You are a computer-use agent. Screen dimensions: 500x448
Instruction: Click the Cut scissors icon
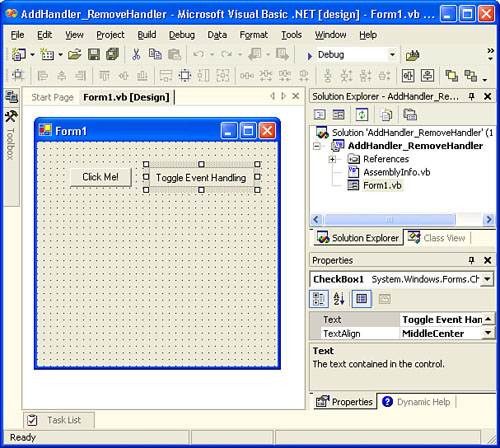(x=136, y=54)
